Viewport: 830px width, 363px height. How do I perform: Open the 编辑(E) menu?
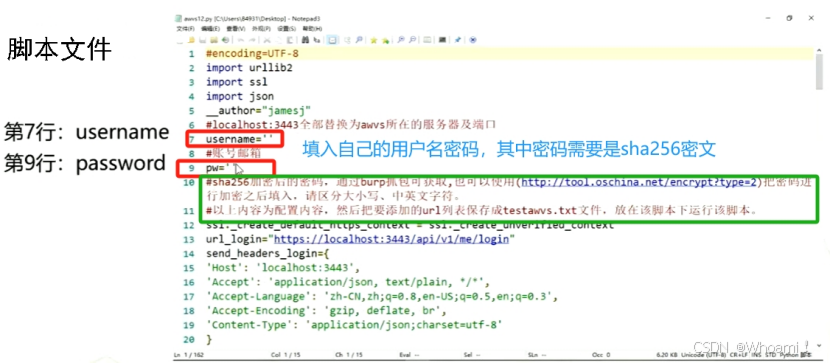tap(211, 29)
